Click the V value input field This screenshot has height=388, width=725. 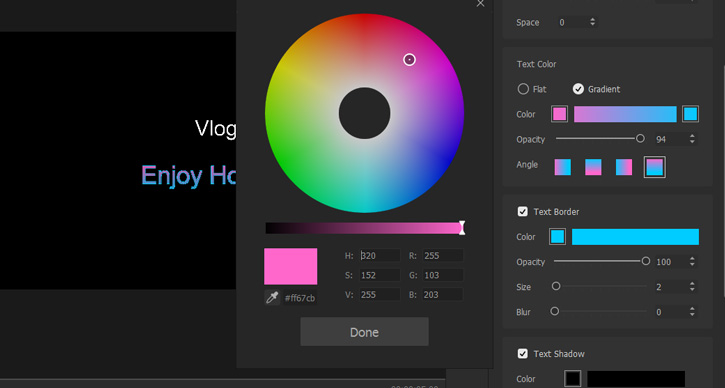380,295
